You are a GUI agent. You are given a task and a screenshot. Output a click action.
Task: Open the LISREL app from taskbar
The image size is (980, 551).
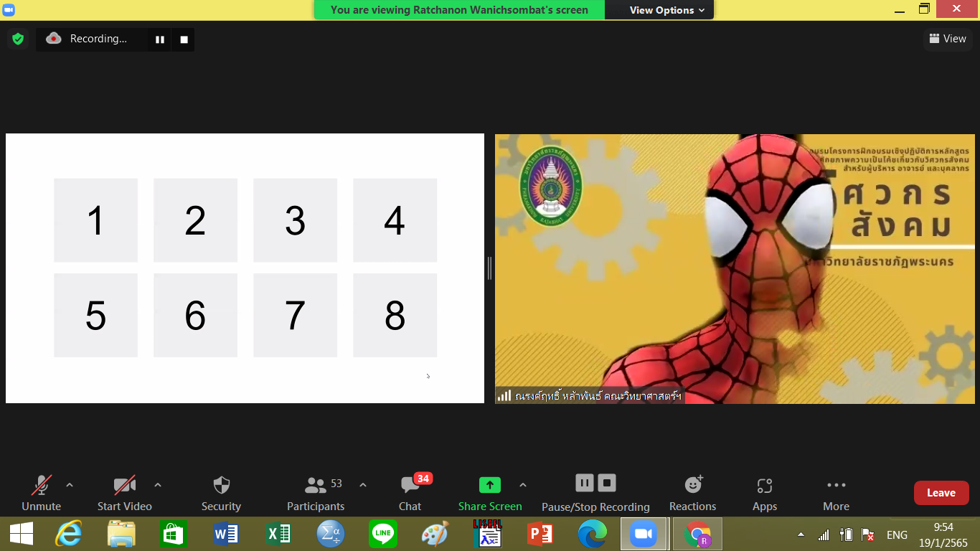pos(487,534)
